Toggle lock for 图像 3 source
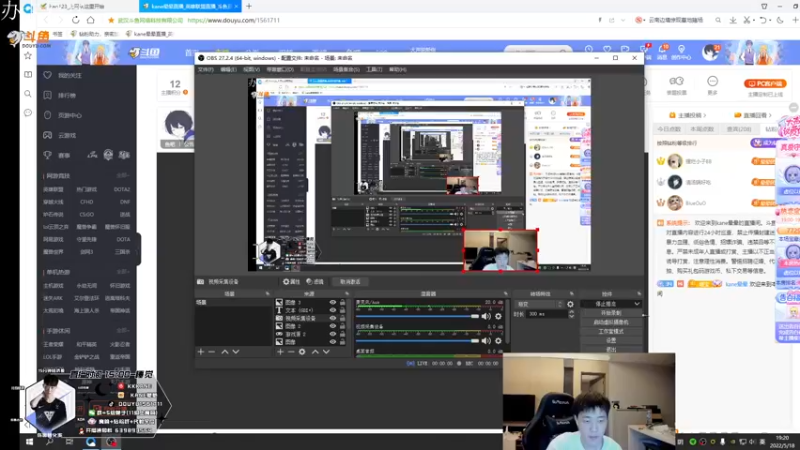The image size is (800, 450). pos(342,303)
